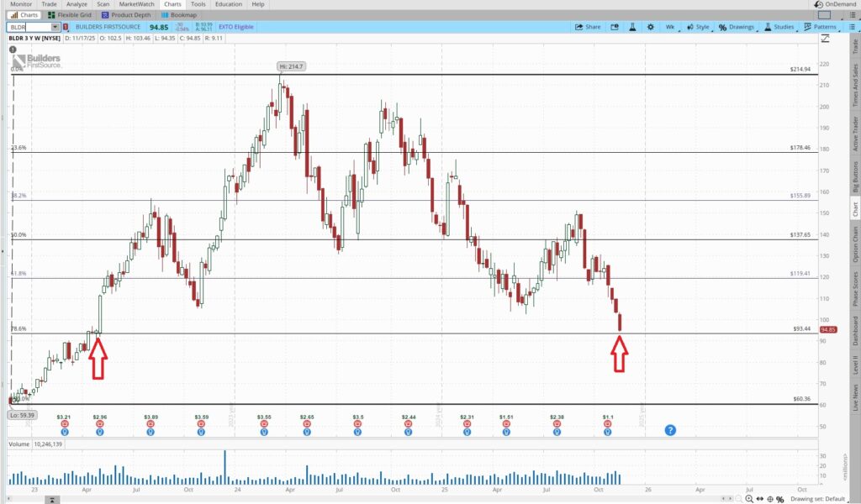Open chart settings via the gear icon
This screenshot has width=861, height=504.
tap(649, 26)
